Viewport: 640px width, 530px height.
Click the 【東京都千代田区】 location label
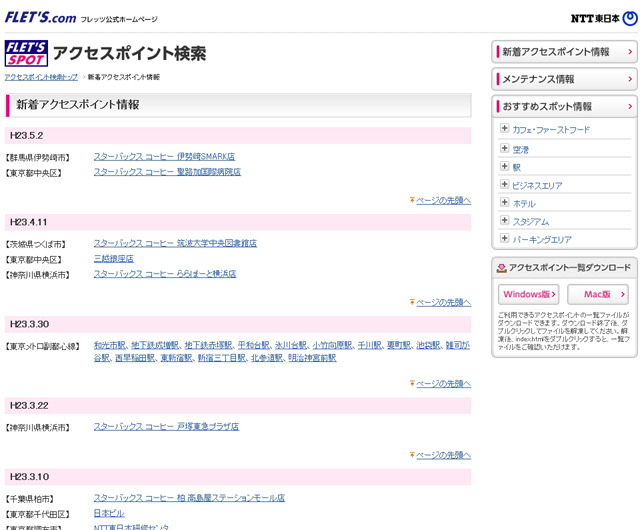(x=37, y=514)
